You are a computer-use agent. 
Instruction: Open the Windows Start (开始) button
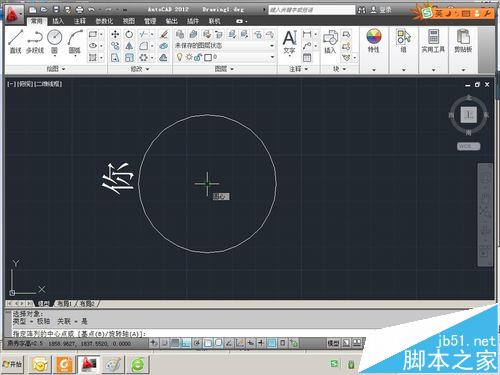pos(13,364)
